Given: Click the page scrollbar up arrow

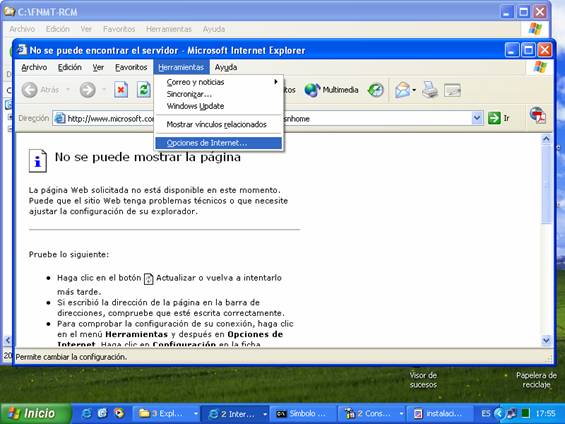Looking at the screenshot, I should [x=546, y=139].
